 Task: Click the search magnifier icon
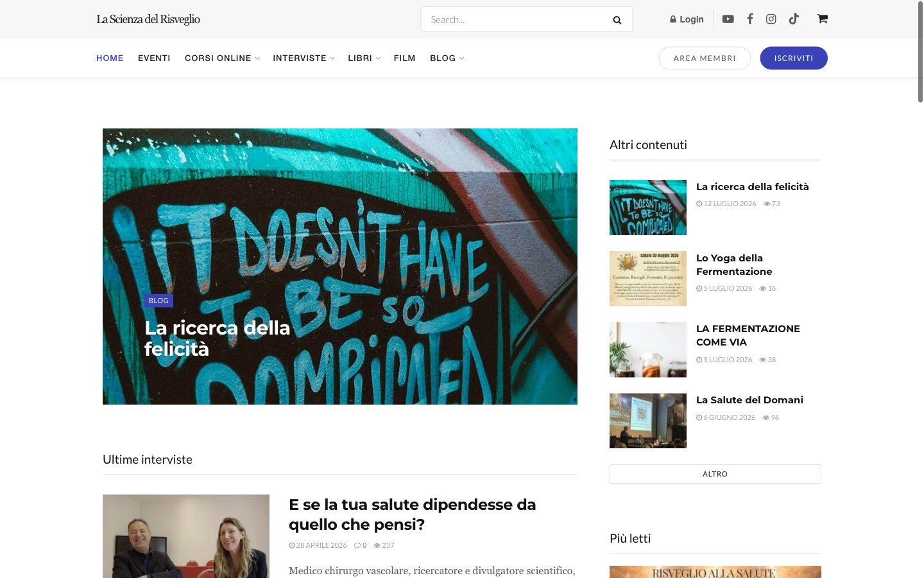point(617,20)
